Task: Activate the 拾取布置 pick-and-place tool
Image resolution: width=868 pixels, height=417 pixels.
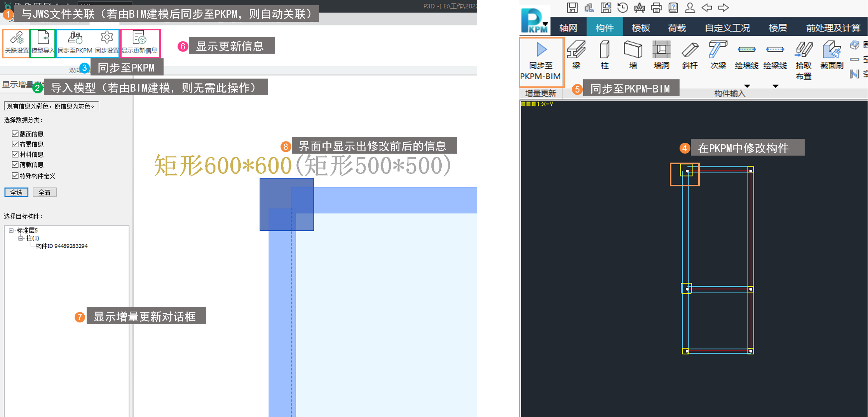Action: [x=804, y=60]
